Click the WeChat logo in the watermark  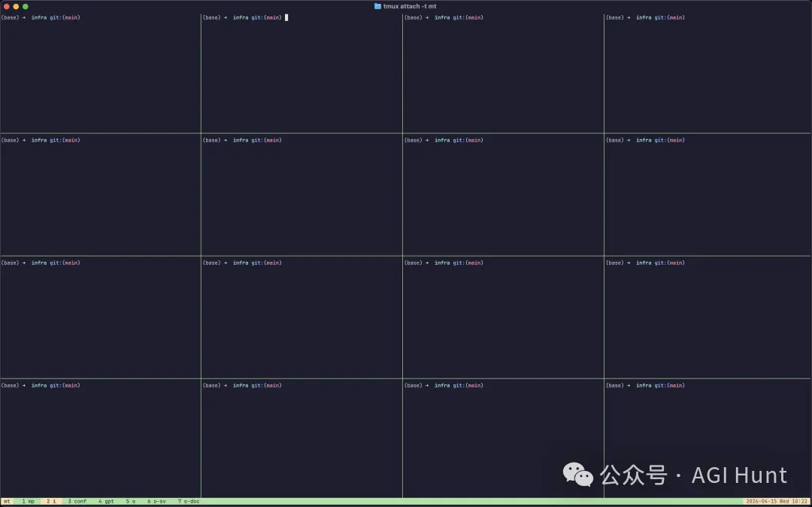point(578,475)
